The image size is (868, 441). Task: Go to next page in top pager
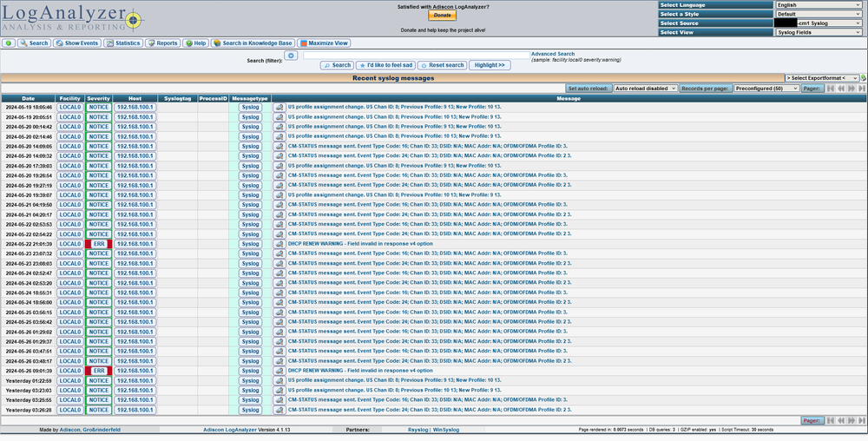click(852, 89)
